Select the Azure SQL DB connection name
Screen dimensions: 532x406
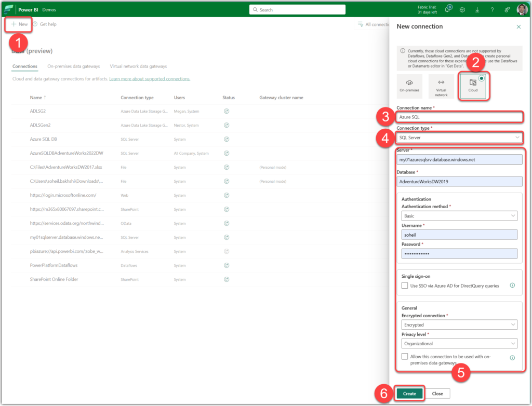44,139
